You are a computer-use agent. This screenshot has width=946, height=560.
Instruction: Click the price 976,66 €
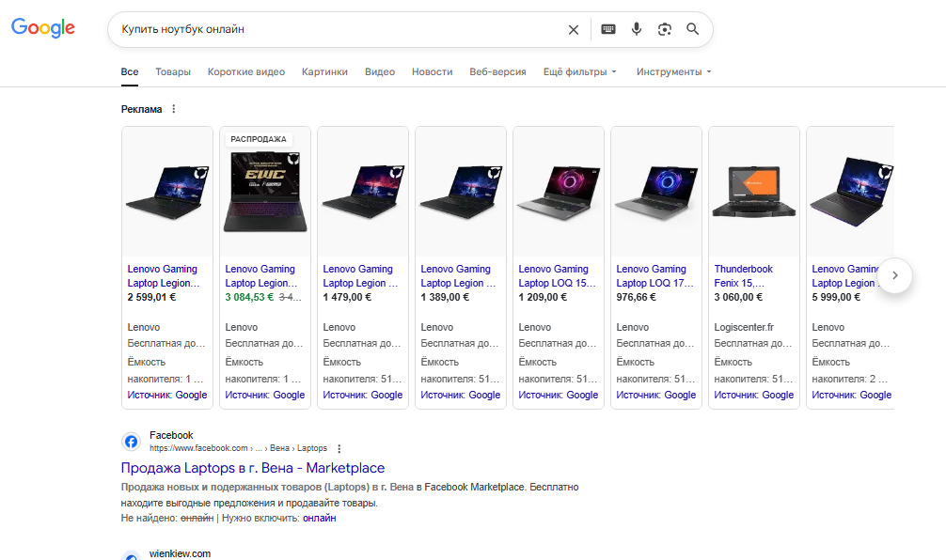click(636, 297)
